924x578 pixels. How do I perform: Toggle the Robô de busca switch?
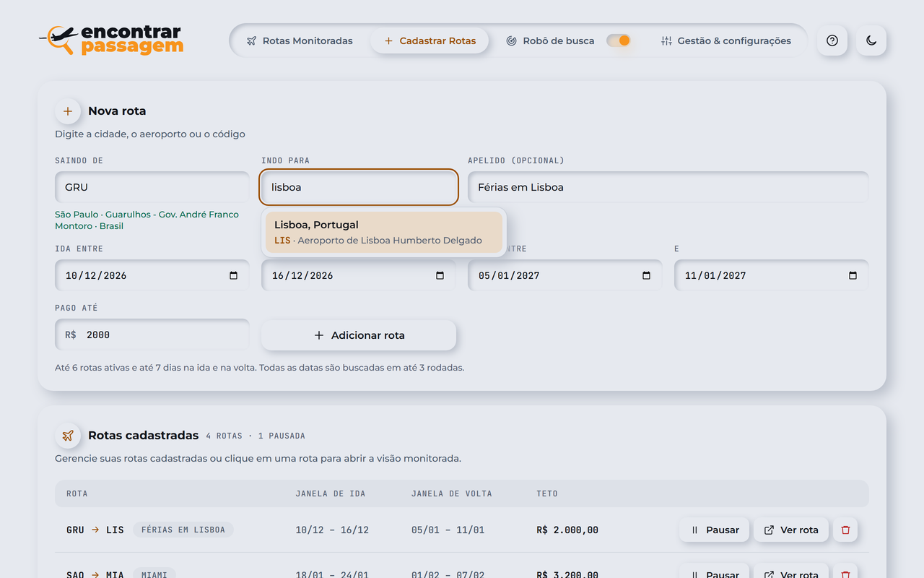pyautogui.click(x=619, y=40)
